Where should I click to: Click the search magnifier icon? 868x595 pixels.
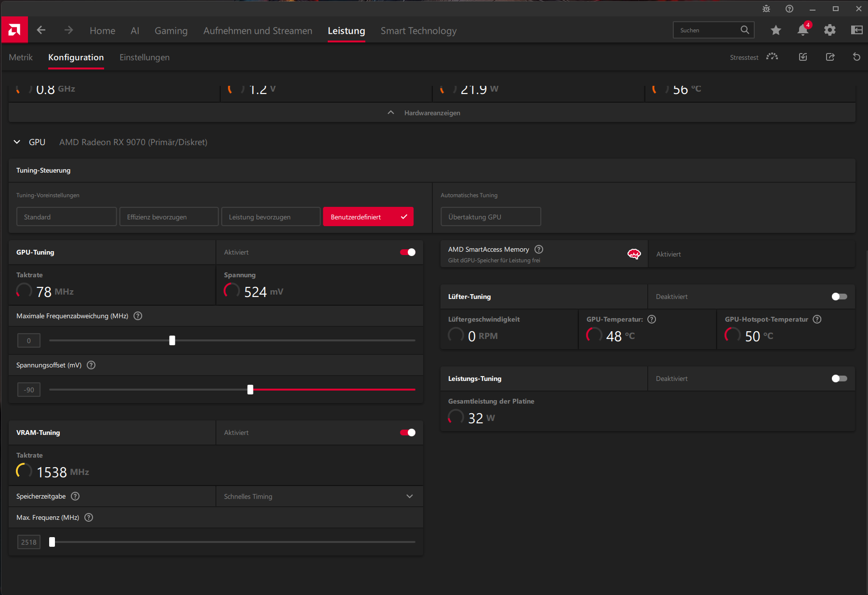point(745,30)
